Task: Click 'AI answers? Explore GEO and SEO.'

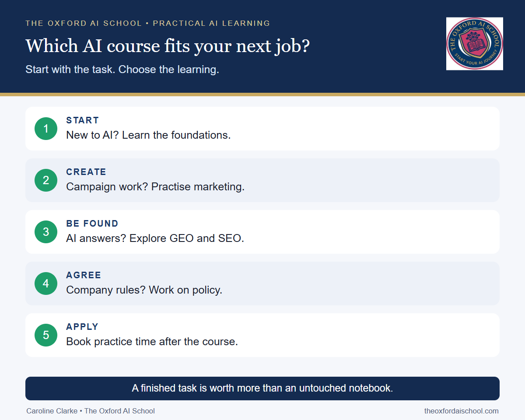Action: 155,238
